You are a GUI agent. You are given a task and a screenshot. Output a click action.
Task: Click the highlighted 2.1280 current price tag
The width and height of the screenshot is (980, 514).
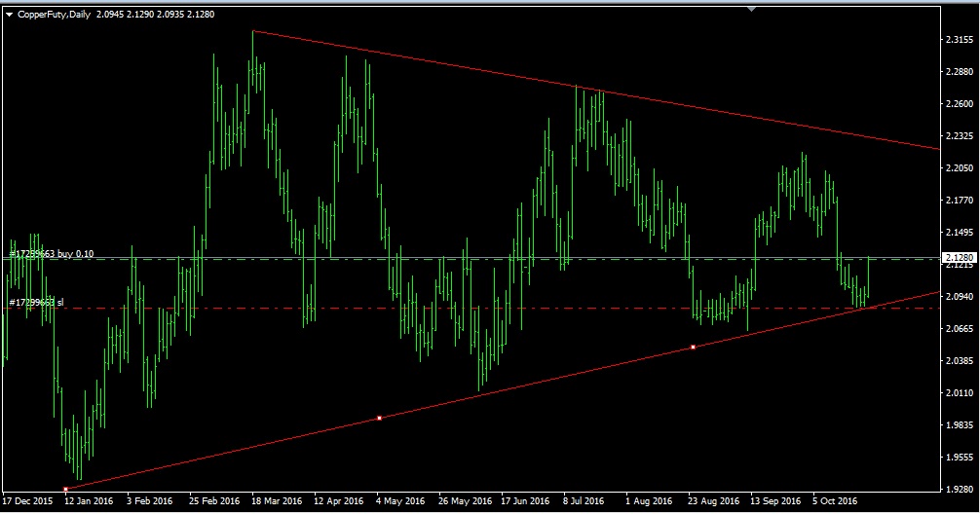pos(959,258)
